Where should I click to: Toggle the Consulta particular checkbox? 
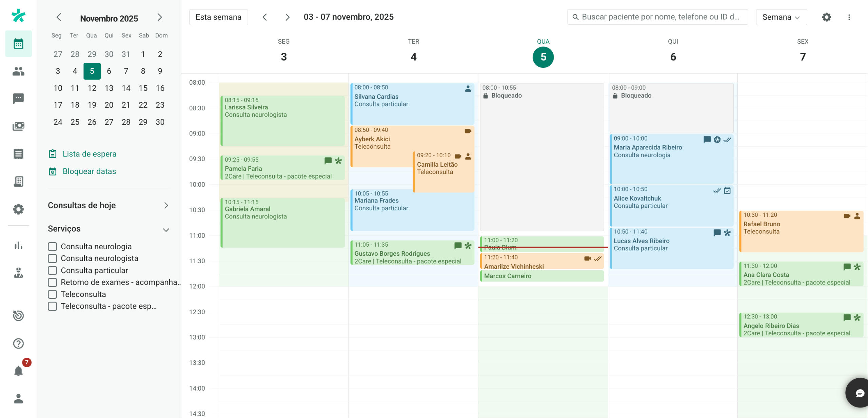pyautogui.click(x=52, y=270)
